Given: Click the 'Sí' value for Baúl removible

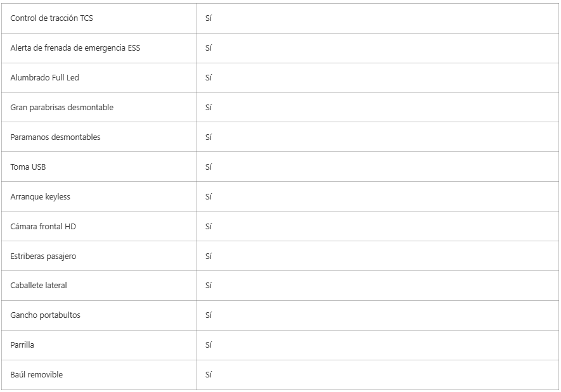Looking at the screenshot, I should point(208,375).
